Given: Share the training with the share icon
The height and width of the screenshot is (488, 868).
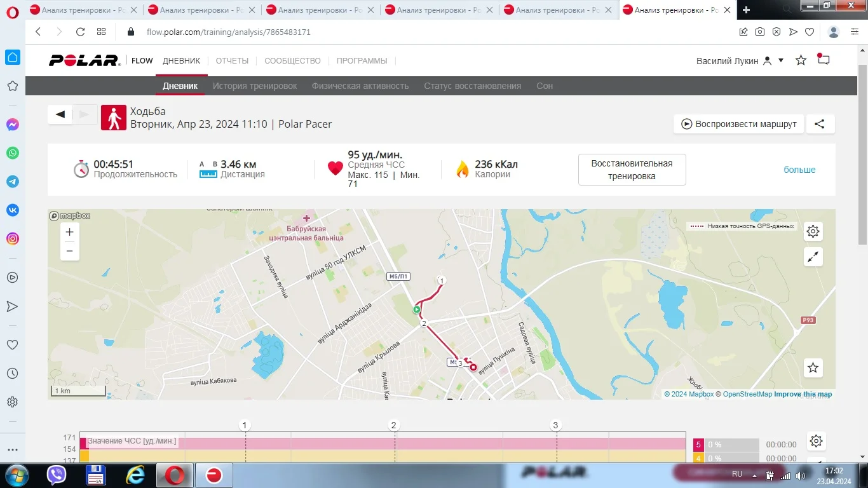Looking at the screenshot, I should [820, 124].
